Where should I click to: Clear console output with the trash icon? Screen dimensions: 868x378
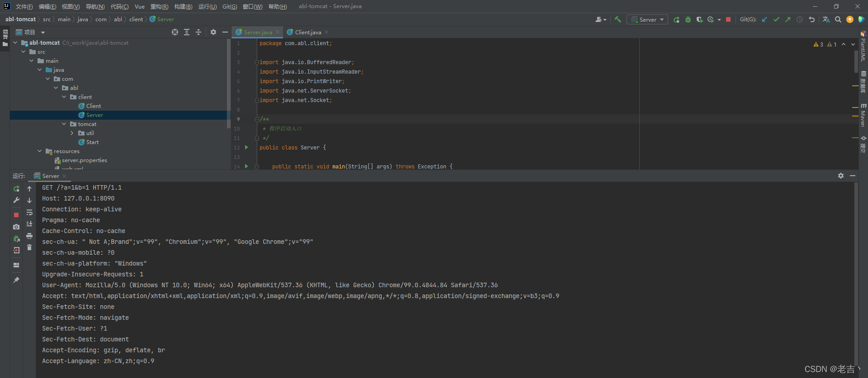click(x=29, y=247)
